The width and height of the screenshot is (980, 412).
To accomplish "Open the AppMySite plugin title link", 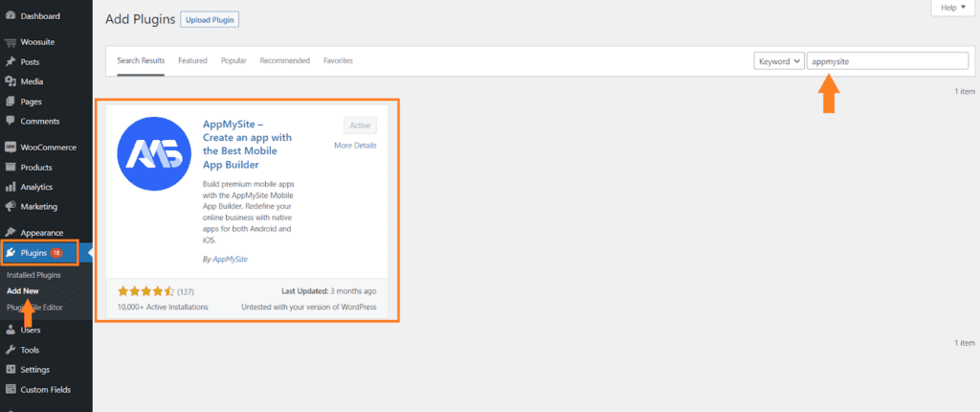I will [248, 144].
